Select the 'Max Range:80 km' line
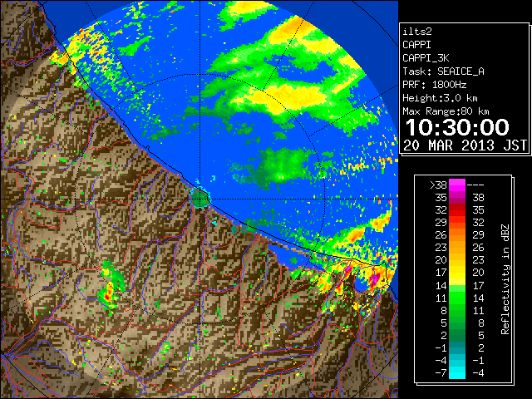532x399 pixels. point(446,111)
